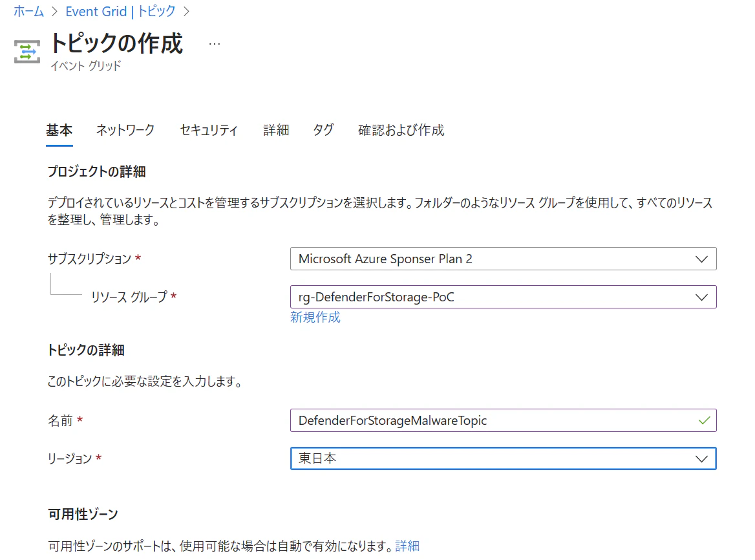755x560 pixels.
Task: Switch to the 詳細 tab
Action: pyautogui.click(x=276, y=130)
